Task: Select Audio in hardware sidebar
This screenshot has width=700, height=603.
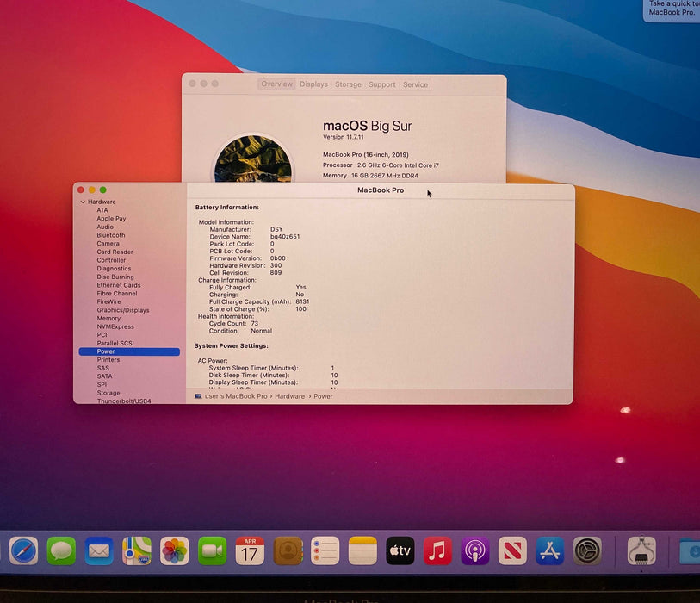Action: (x=105, y=227)
